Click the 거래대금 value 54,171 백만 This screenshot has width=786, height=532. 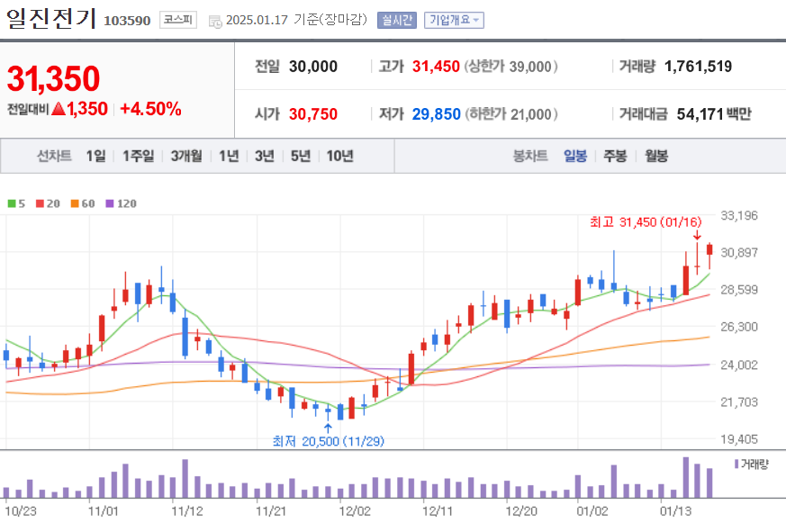coord(714,114)
